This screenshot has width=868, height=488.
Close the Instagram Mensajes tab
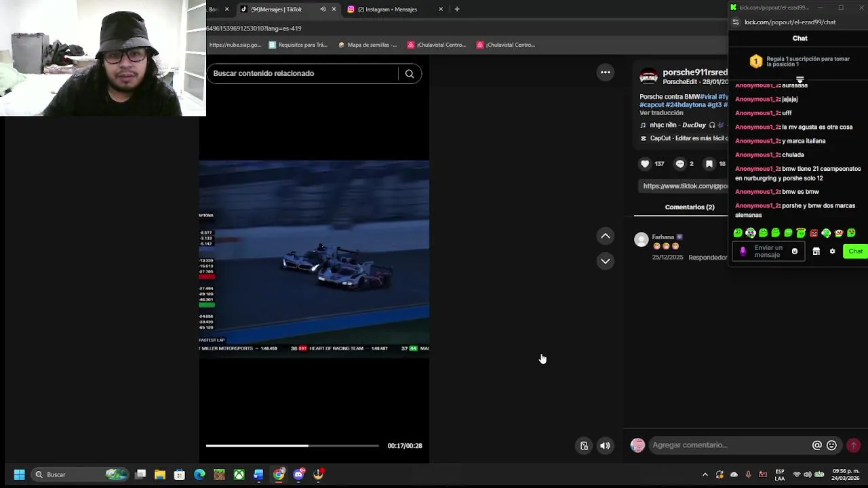441,9
